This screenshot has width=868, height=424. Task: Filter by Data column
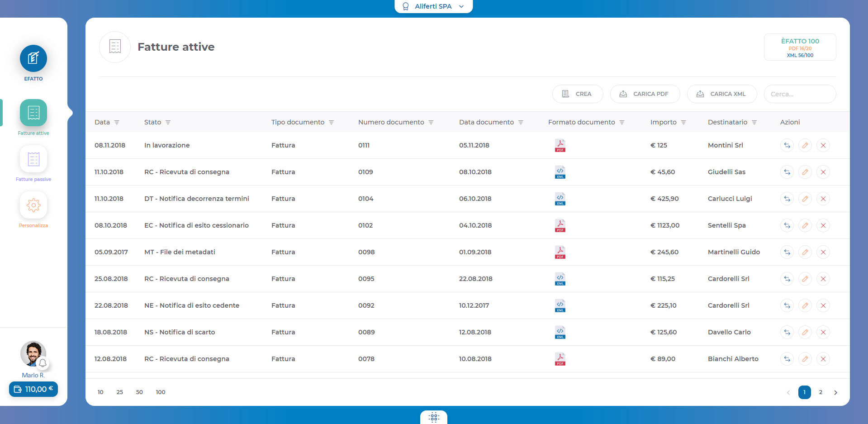117,123
